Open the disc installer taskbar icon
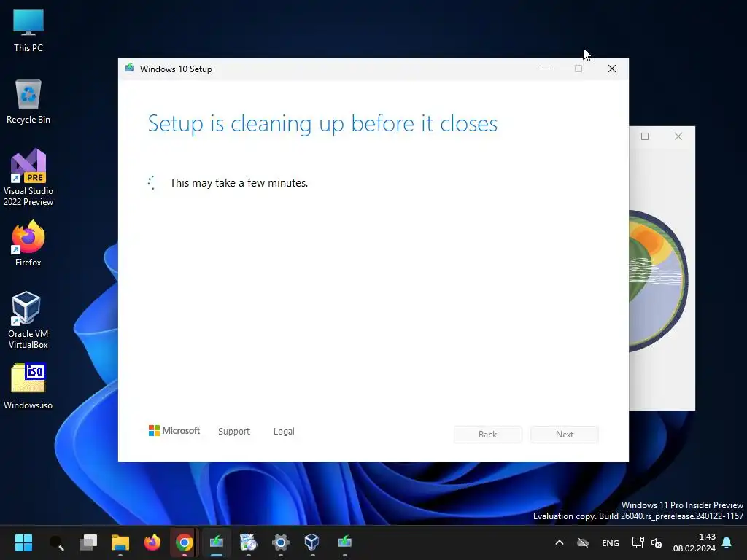 [x=248, y=542]
